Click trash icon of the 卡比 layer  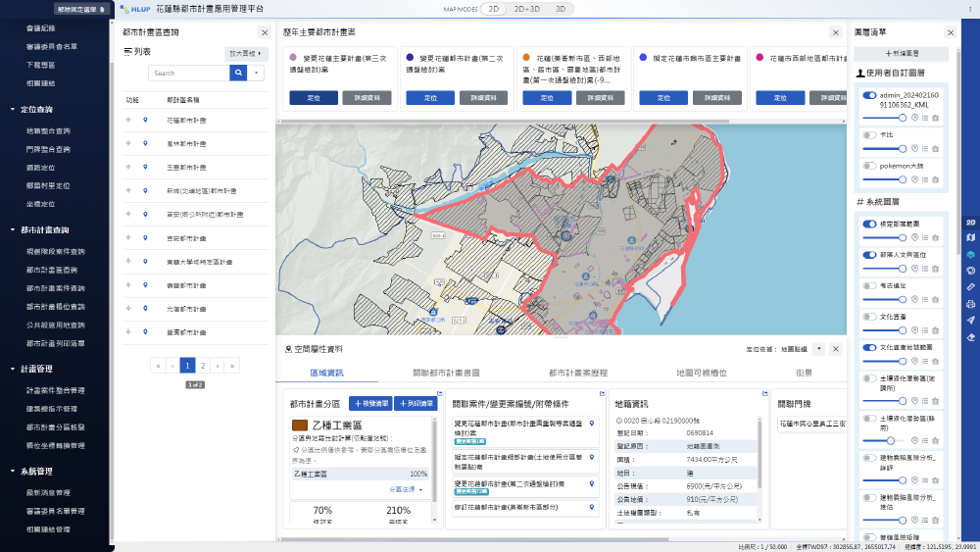pyautogui.click(x=935, y=149)
